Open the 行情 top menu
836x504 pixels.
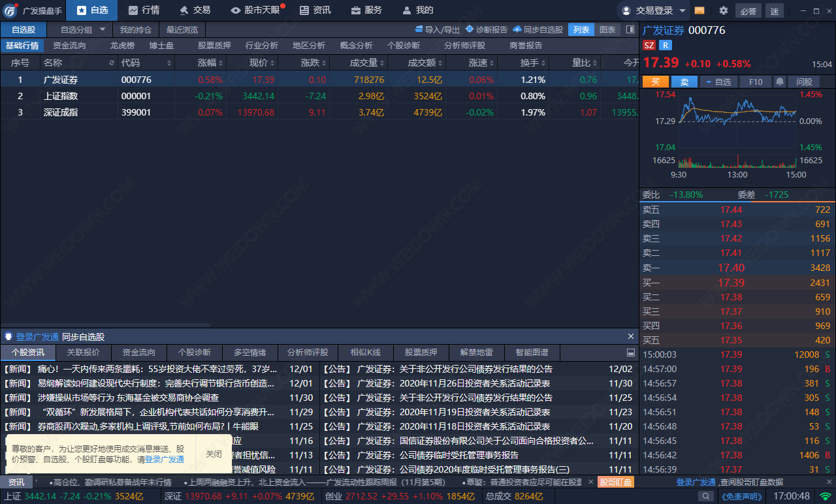click(144, 10)
